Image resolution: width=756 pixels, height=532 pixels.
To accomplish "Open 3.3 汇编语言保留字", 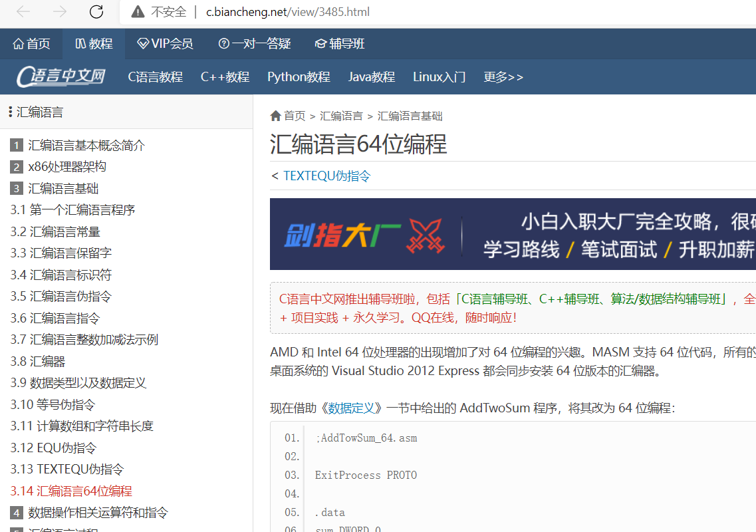I will point(61,253).
